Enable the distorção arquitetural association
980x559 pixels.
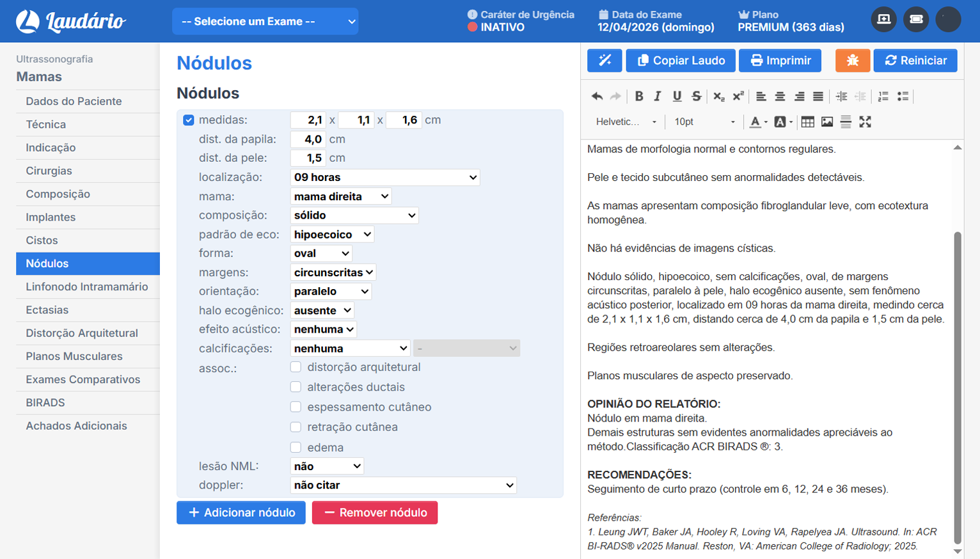pyautogui.click(x=296, y=366)
